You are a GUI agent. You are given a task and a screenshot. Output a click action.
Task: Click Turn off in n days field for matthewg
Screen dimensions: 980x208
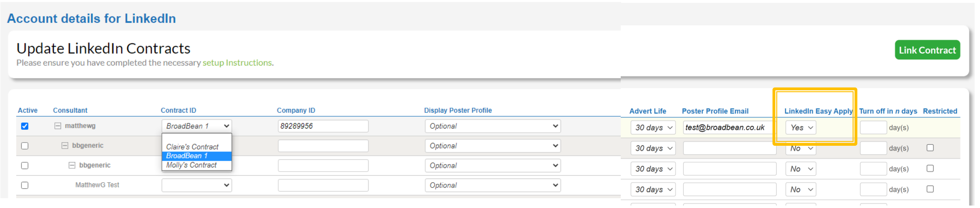(873, 128)
